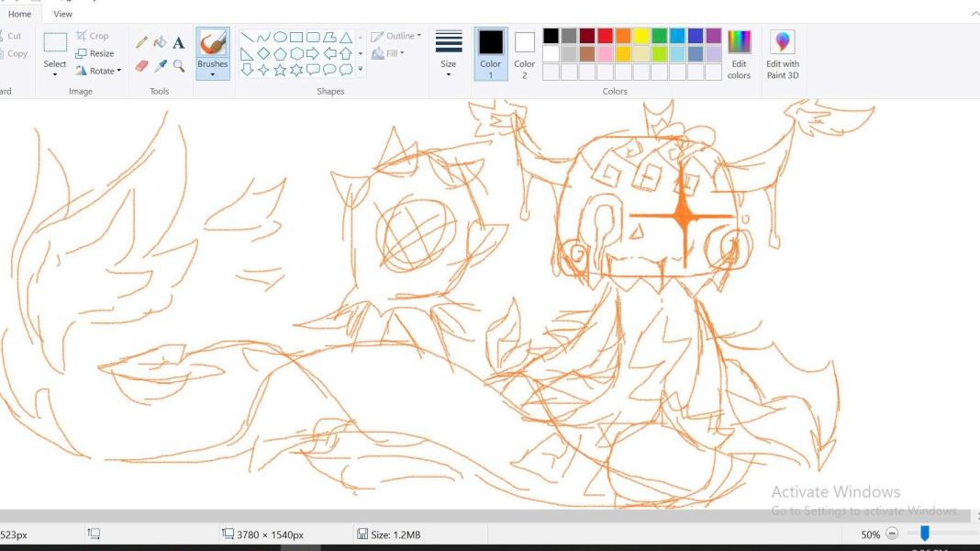Set Color 1 as active color
This screenshot has width=980, height=551.
tap(491, 53)
